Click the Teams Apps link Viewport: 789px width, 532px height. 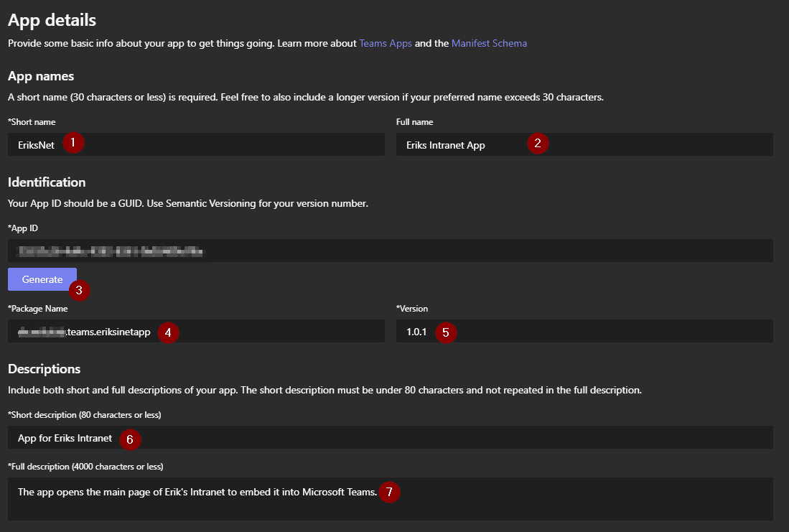point(386,43)
